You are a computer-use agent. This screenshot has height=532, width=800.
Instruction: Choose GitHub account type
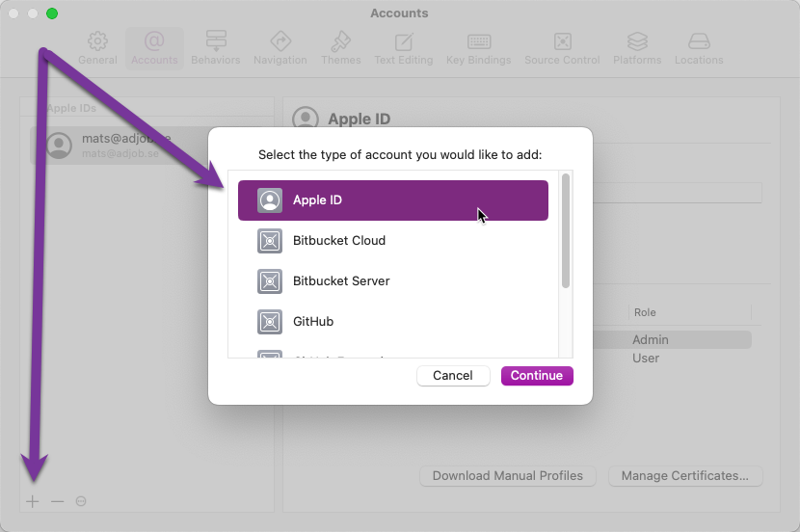393,321
